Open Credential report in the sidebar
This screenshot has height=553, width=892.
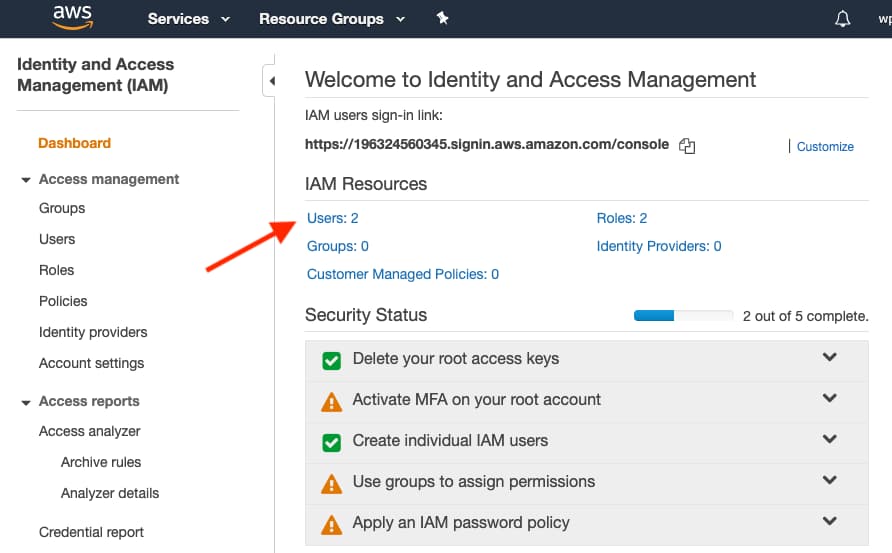pyautogui.click(x=91, y=532)
